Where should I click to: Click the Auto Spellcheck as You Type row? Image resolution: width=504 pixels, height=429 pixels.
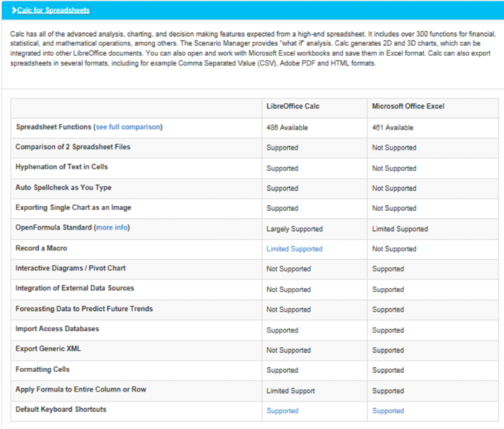[255, 189]
